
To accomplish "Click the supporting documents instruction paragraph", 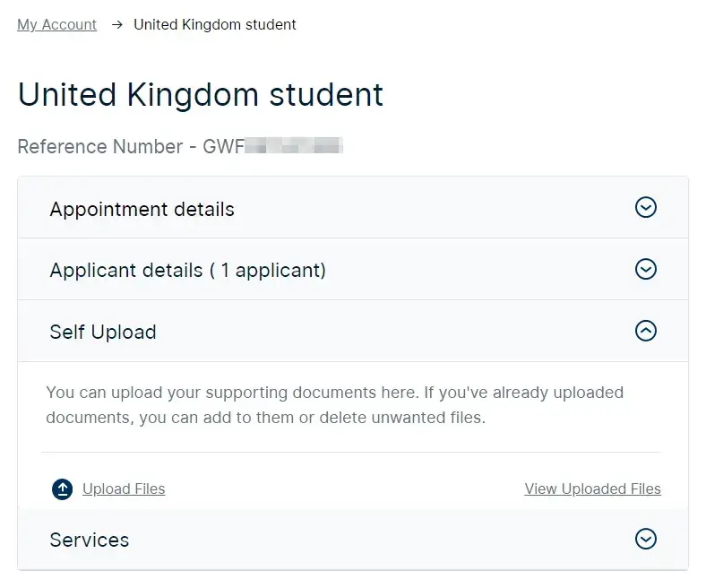I will point(334,405).
